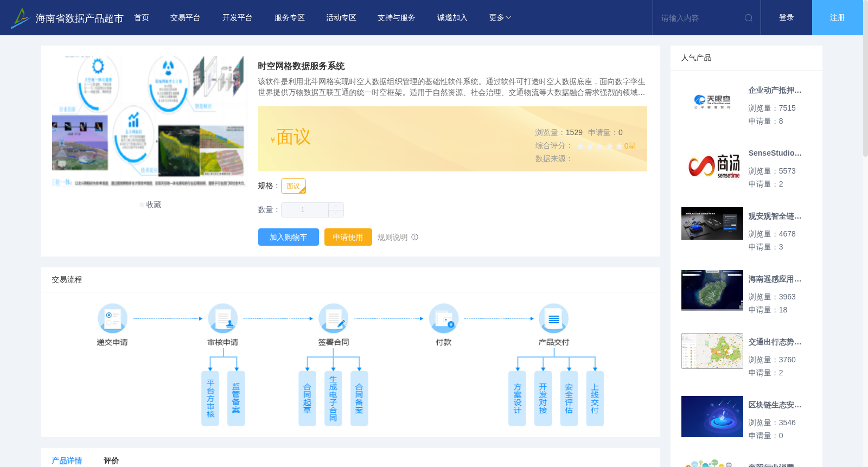This screenshot has width=868, height=467.
Task: Click the 上线交付 flow box
Action: tap(595, 399)
